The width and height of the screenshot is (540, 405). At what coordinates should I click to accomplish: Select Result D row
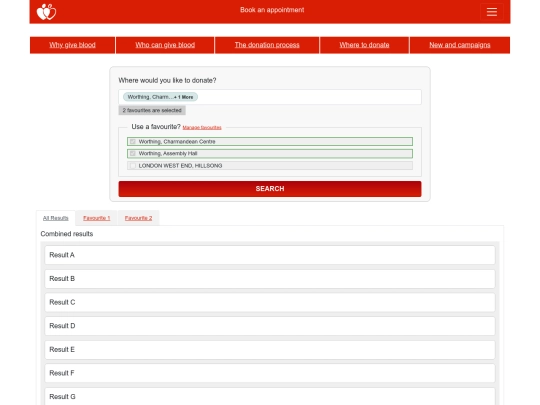pos(270,326)
